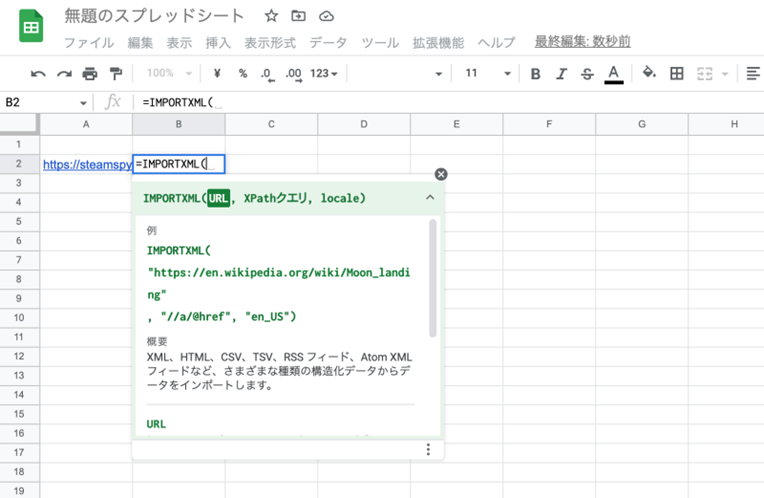Click the URL parameter in function signature
This screenshot has height=498, width=764.
point(218,198)
